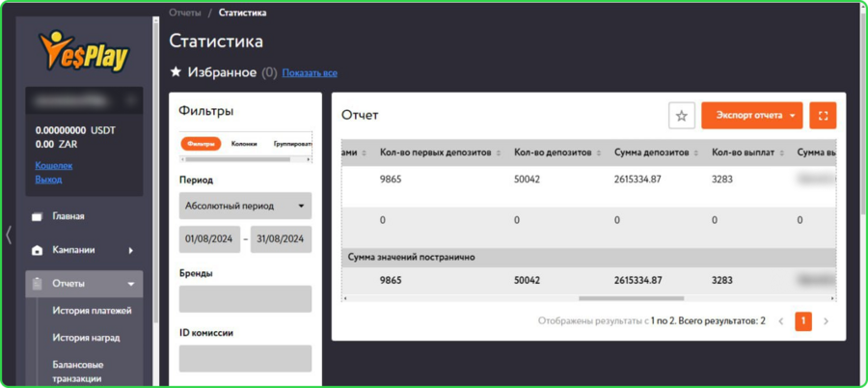Click first-row payouts count 3283
Screen dimensions: 868x388
point(722,180)
